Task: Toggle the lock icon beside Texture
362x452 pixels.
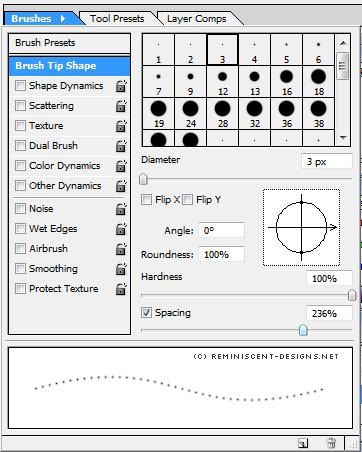Action: [121, 126]
